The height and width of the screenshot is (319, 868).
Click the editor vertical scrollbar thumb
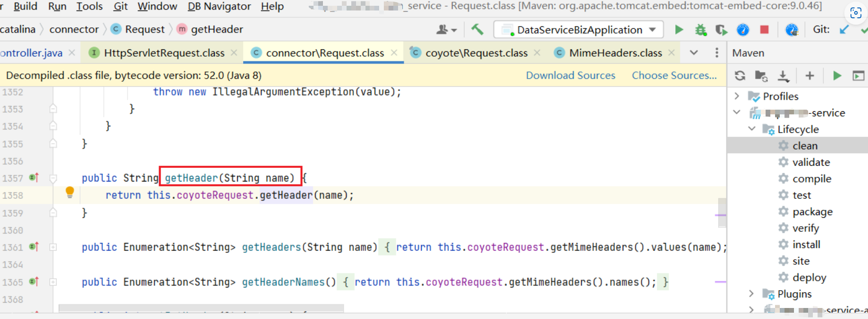tap(722, 213)
